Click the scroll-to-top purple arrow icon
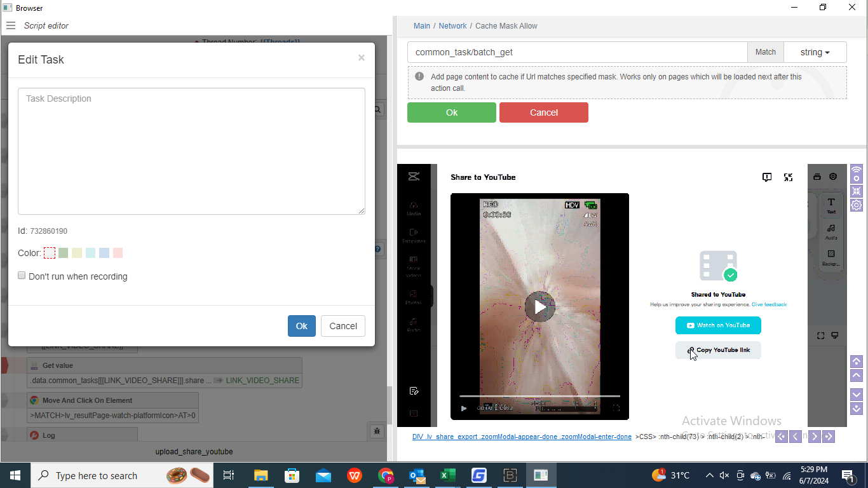The image size is (868, 488). click(x=856, y=361)
